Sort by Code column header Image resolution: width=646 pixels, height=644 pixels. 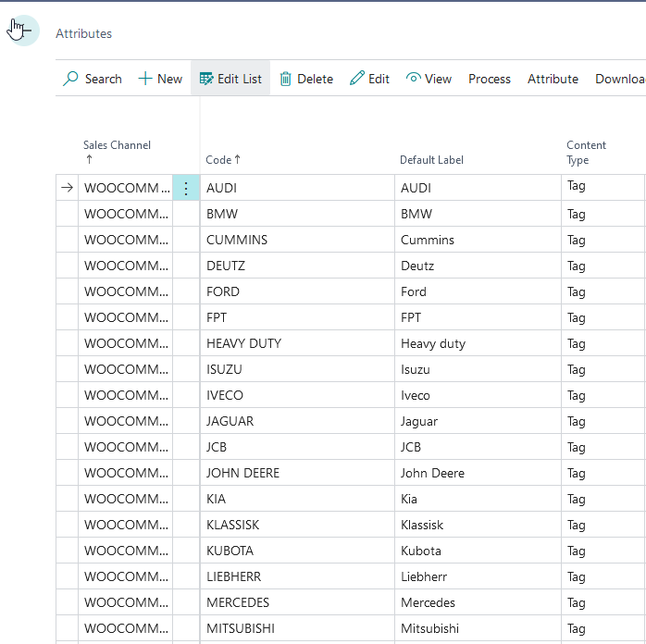click(x=223, y=160)
